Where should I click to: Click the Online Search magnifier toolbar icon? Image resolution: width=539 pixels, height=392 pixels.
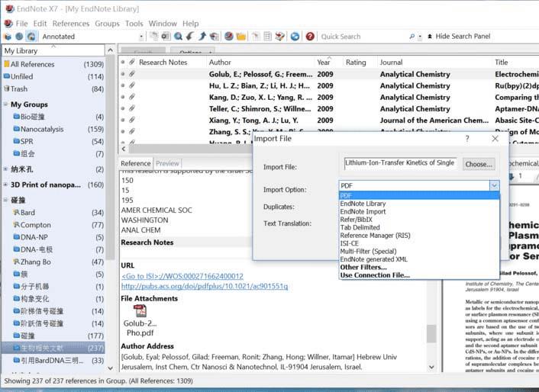tap(177, 37)
